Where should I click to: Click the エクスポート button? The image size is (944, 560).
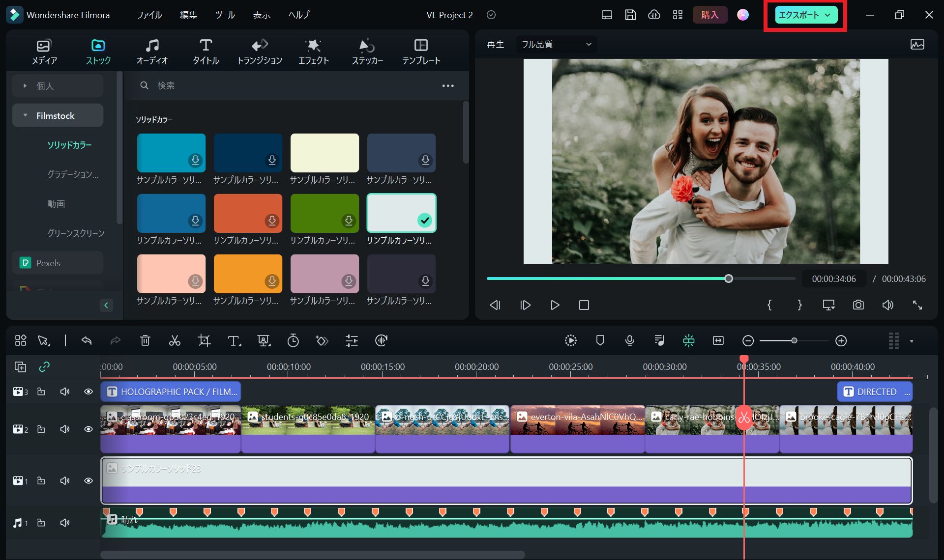pyautogui.click(x=799, y=15)
